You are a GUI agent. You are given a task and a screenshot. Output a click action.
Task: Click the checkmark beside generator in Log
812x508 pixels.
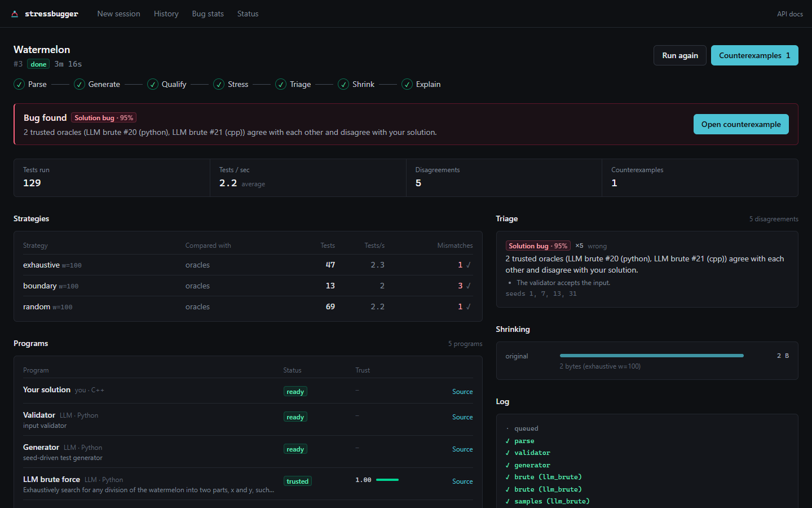pyautogui.click(x=507, y=465)
